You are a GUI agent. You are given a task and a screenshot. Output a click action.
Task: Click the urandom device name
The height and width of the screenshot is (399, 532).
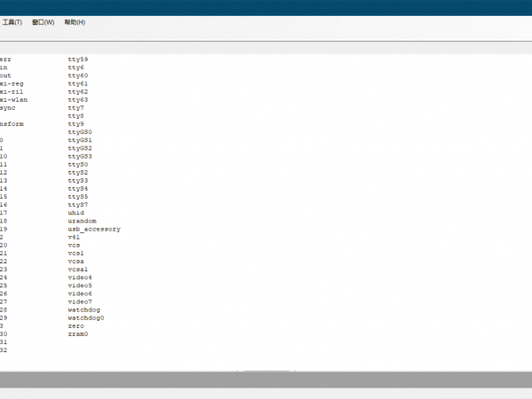point(82,221)
